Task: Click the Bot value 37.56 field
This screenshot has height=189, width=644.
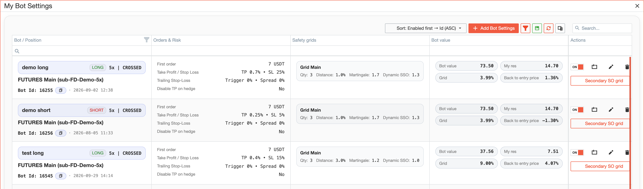Action: pos(466,152)
